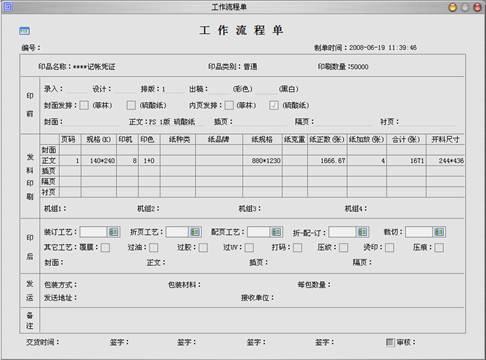Screen dimensions: 486x360
Task: Click the yellow minimize button in the title bar
Action: point(452,7)
